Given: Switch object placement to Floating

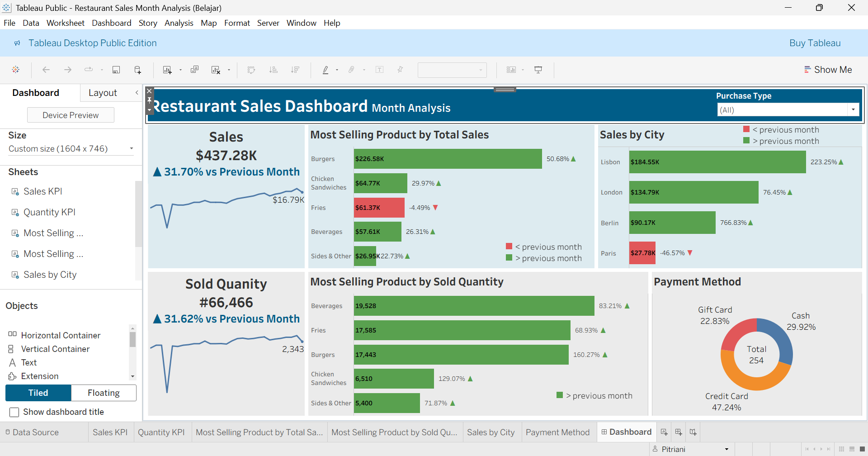Looking at the screenshot, I should 104,393.
